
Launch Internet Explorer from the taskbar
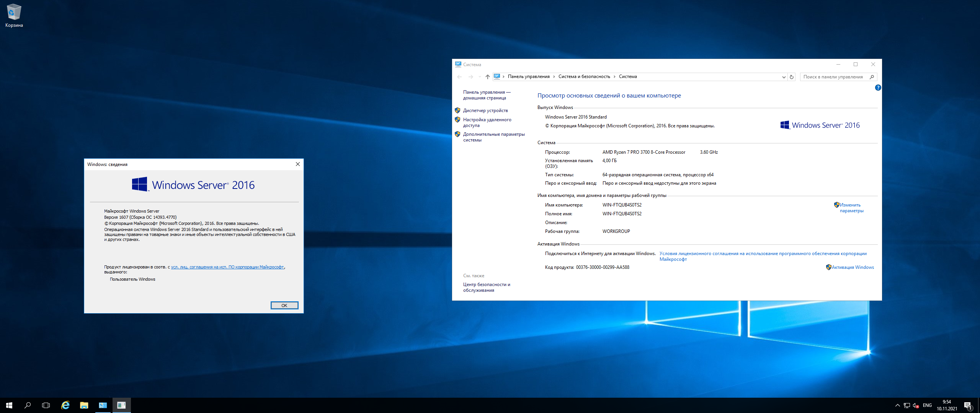pyautogui.click(x=65, y=405)
